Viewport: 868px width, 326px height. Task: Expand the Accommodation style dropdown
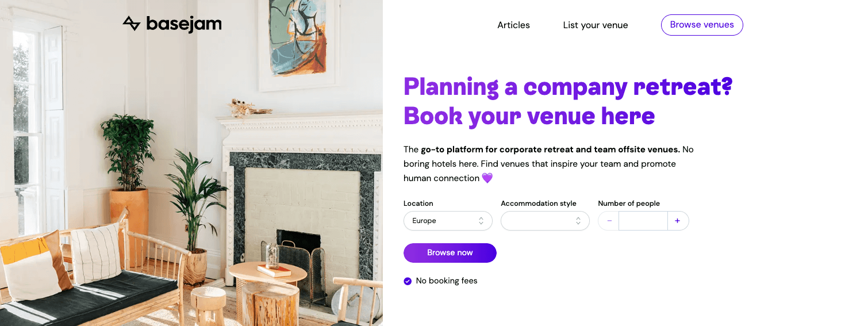537,221
